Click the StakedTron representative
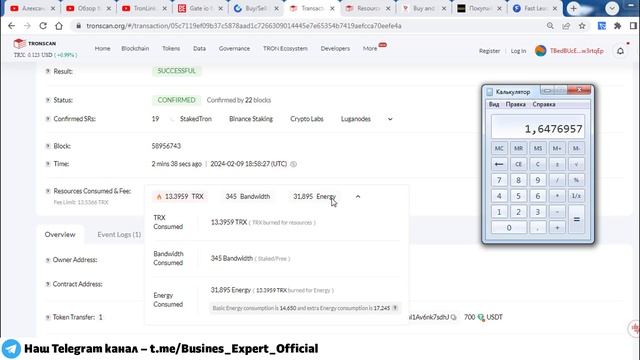The image size is (640, 360). pos(196,119)
